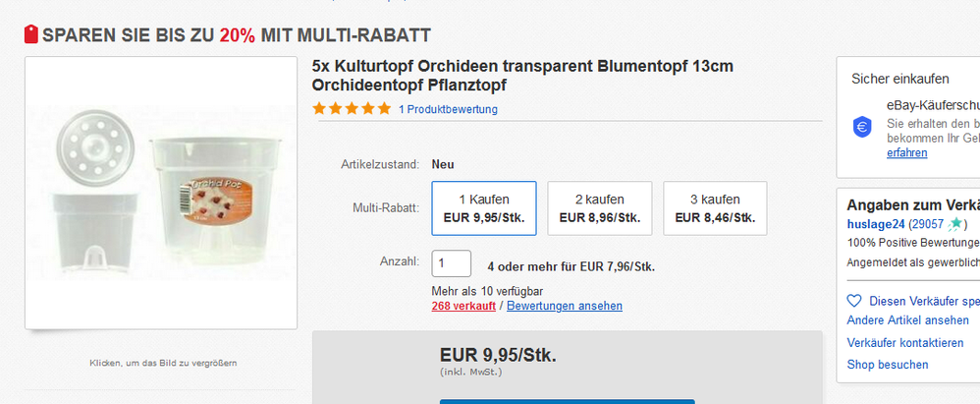Click "Shop besuchen" link

tap(887, 365)
